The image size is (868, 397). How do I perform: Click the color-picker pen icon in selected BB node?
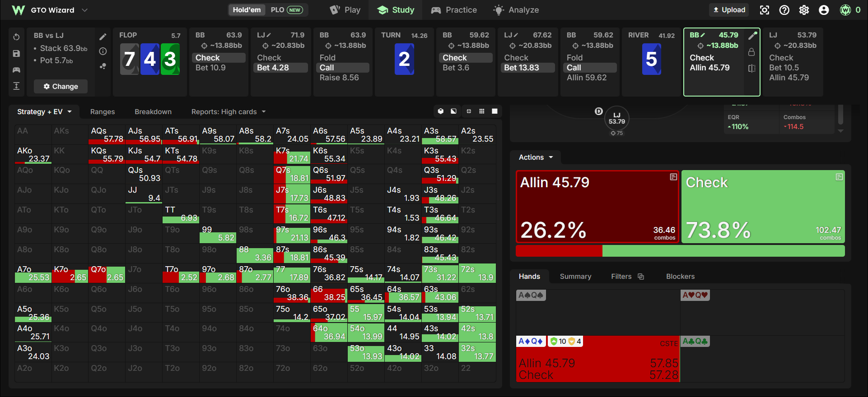[x=752, y=36]
